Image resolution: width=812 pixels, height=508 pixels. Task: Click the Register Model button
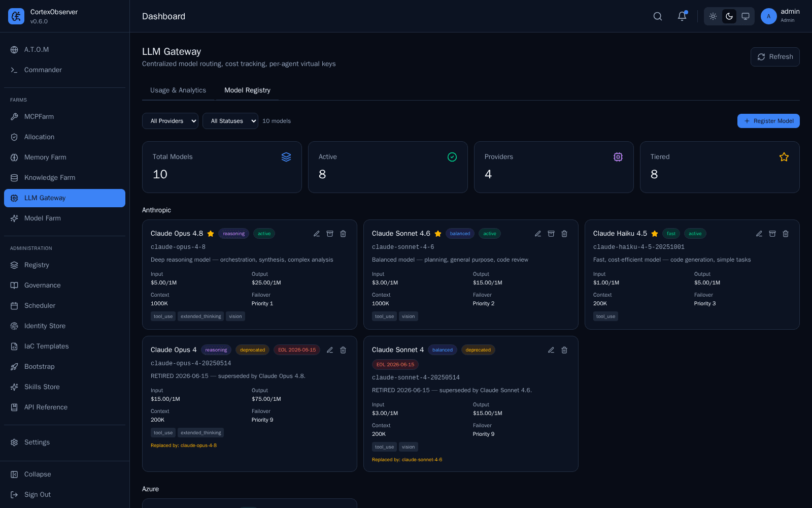tap(768, 121)
